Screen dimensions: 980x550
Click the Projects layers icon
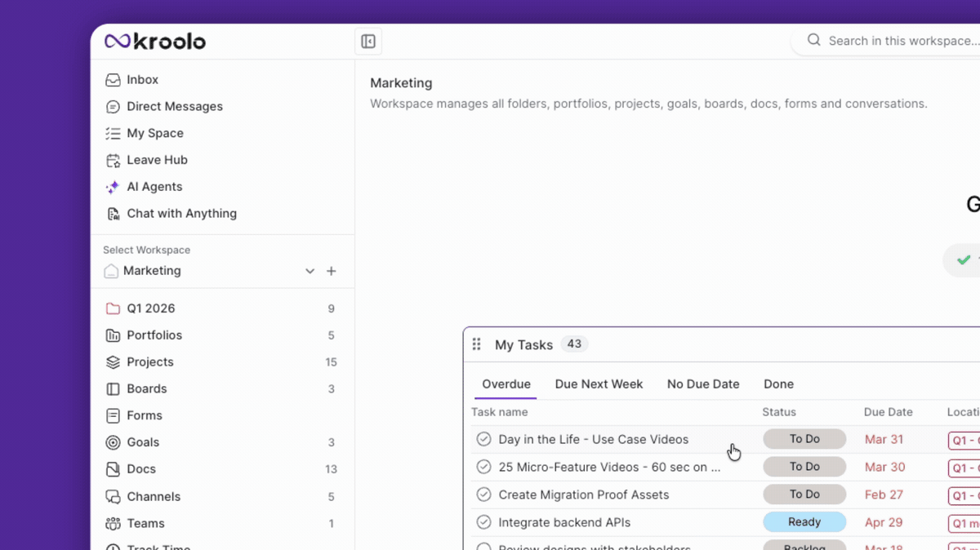pos(113,362)
